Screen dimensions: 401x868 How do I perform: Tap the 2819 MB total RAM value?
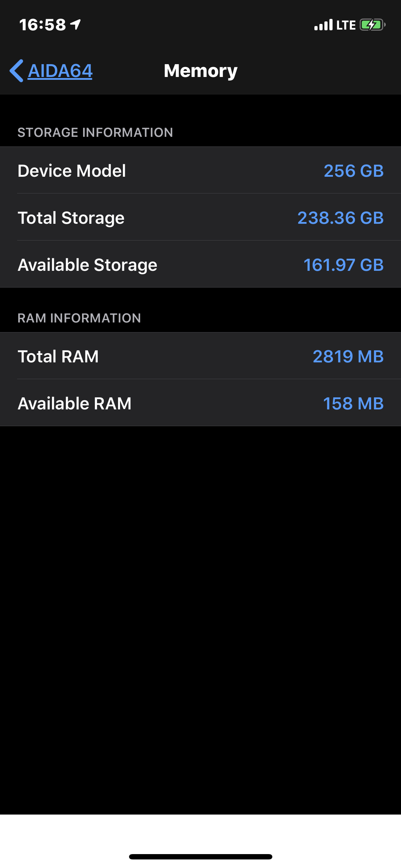pos(348,356)
